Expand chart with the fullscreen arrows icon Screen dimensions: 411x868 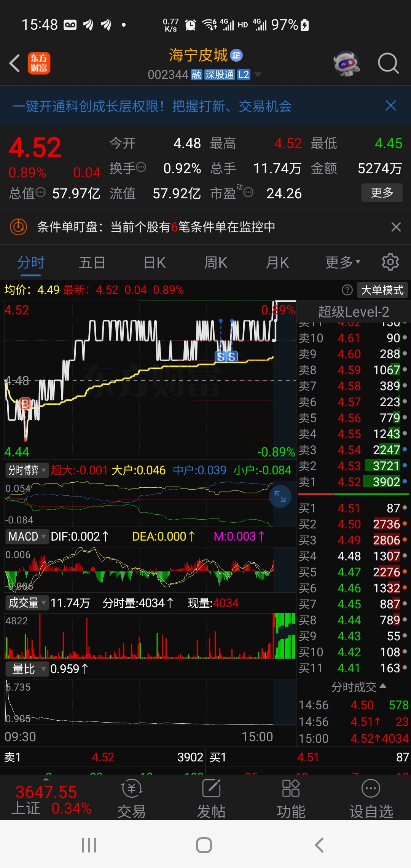click(x=280, y=496)
